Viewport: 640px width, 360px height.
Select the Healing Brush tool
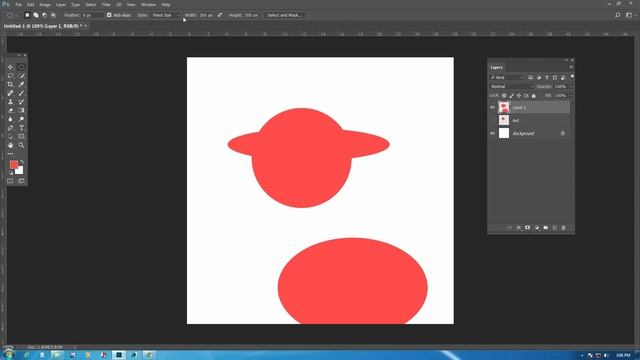coord(11,93)
